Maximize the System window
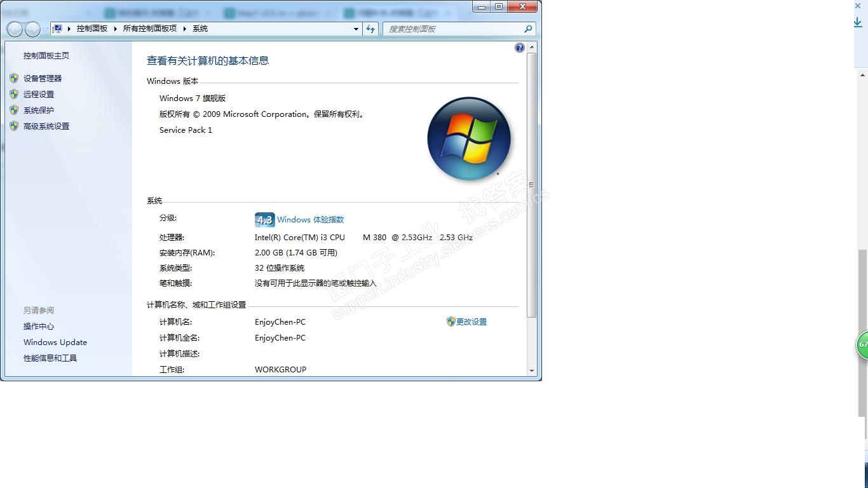The image size is (868, 488). point(499,6)
